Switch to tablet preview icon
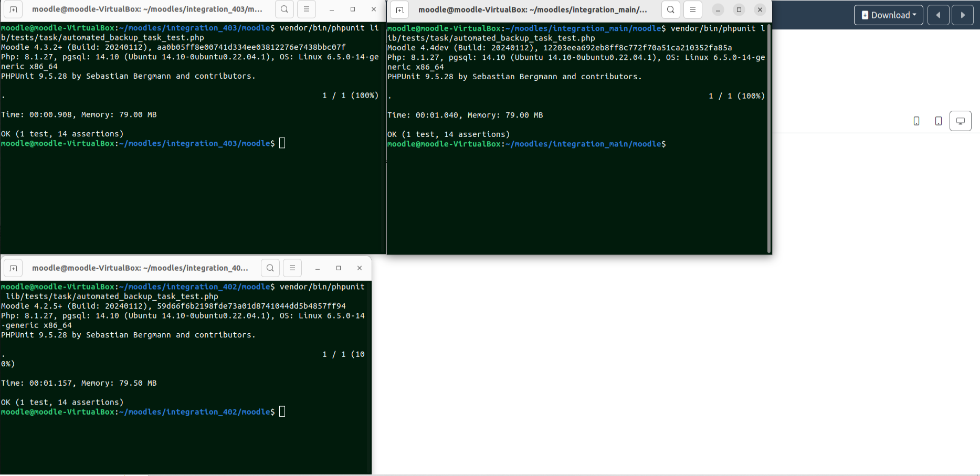 point(939,121)
